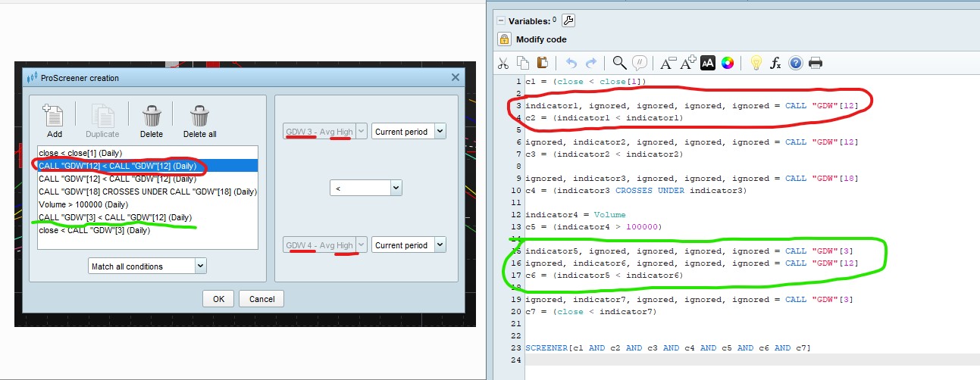The height and width of the screenshot is (380, 980).
Task: Click the Modify code label
Action: click(x=541, y=39)
